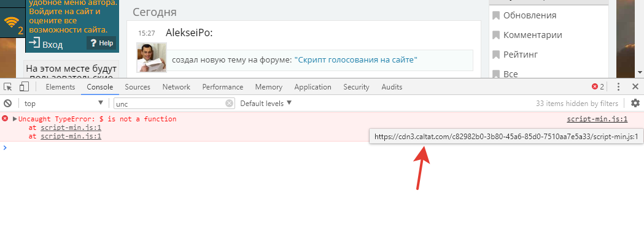Screen dimensions: 644x228
Task: Open the Performance tab
Action: point(223,87)
